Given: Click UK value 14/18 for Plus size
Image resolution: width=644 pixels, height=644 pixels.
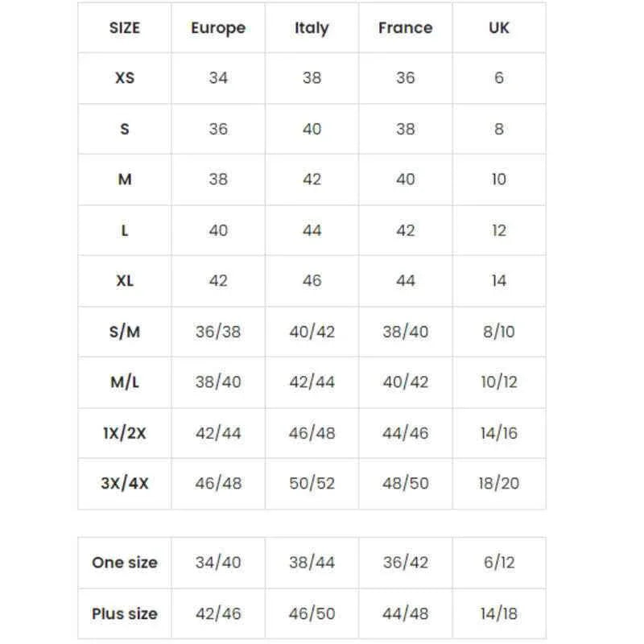Looking at the screenshot, I should (x=499, y=613).
